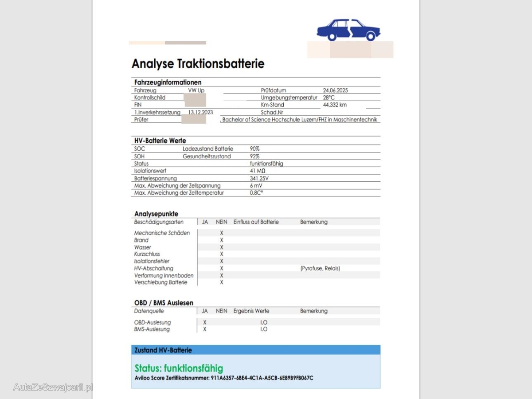Select the 'Analysepunkte' section header
The image size is (532, 399).
click(x=156, y=214)
